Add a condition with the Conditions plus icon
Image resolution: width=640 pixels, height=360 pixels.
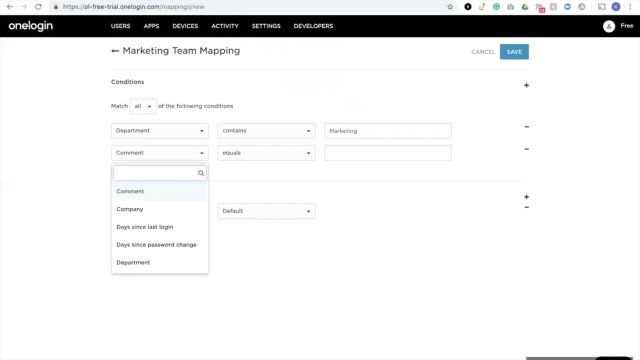pos(526,85)
